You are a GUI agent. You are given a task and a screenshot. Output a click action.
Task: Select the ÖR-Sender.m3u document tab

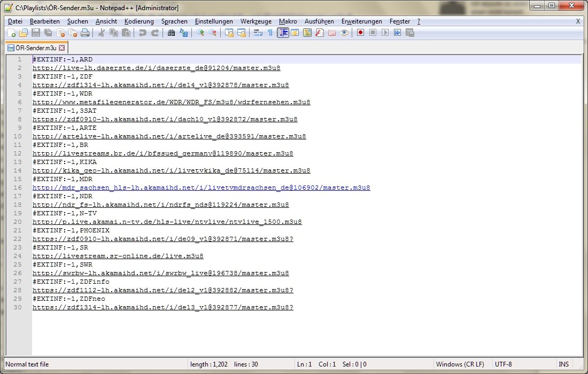click(x=36, y=48)
